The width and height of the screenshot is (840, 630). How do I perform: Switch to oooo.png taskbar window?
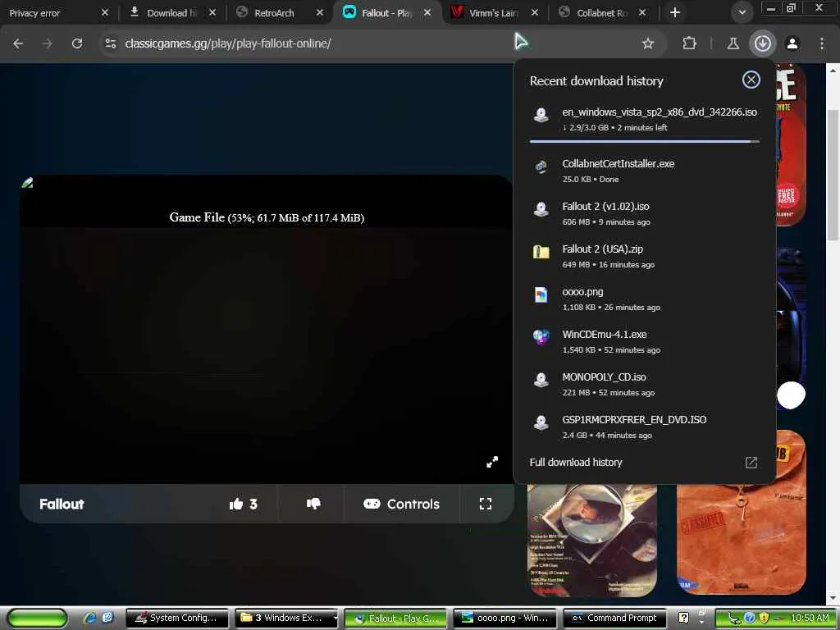[x=505, y=618]
